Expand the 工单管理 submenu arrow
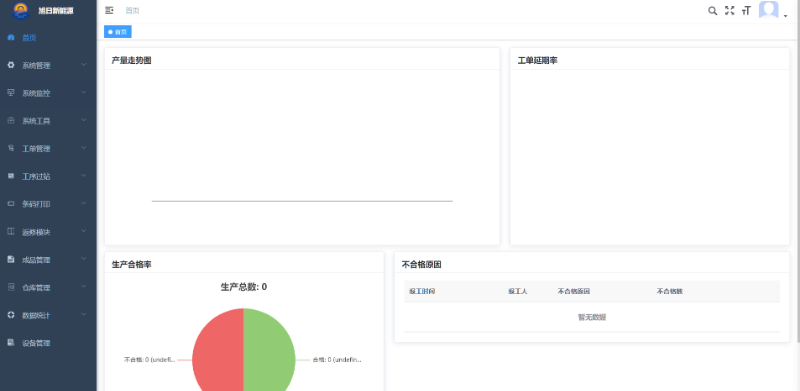Screen dimensions: 800x391 (x=84, y=148)
